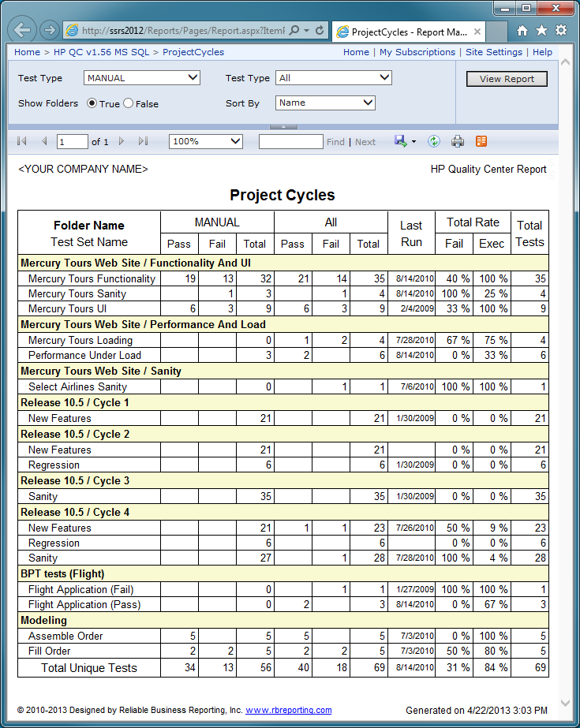Switch to ProjectCycles - Report Manager tab

[x=409, y=32]
